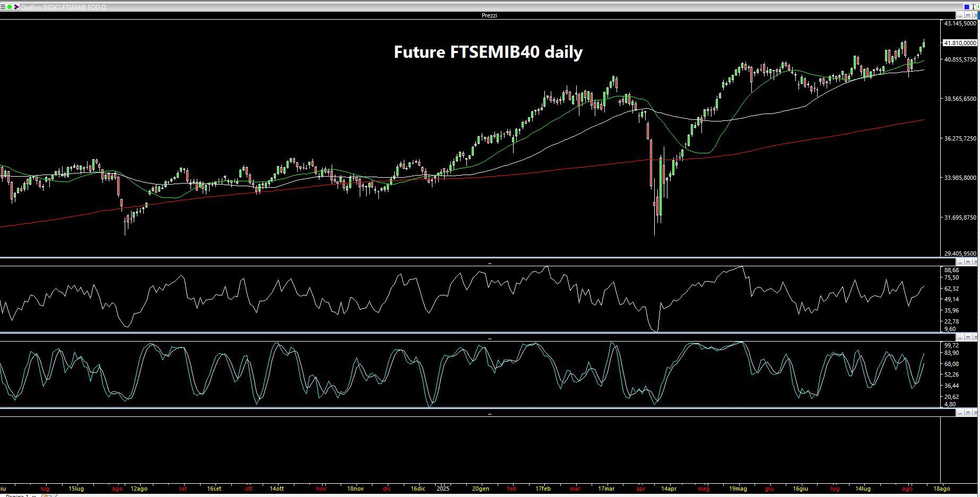Click the red nov month label
Image resolution: width=980 pixels, height=497 pixels.
[321, 489]
